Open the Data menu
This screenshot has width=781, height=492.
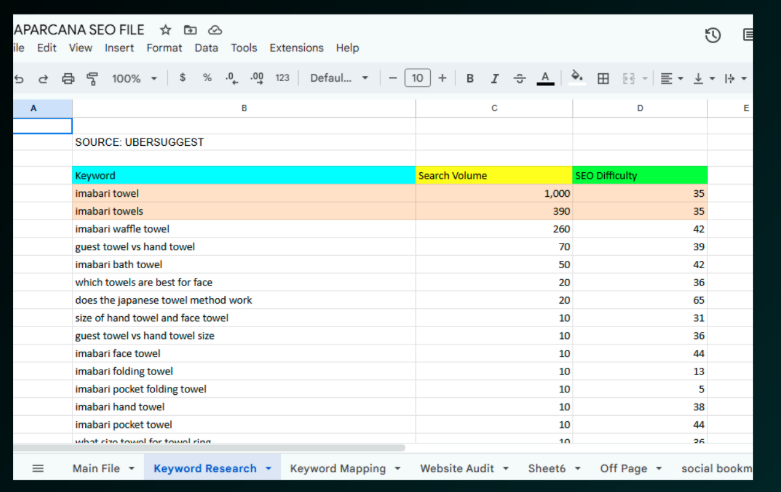[x=206, y=48]
